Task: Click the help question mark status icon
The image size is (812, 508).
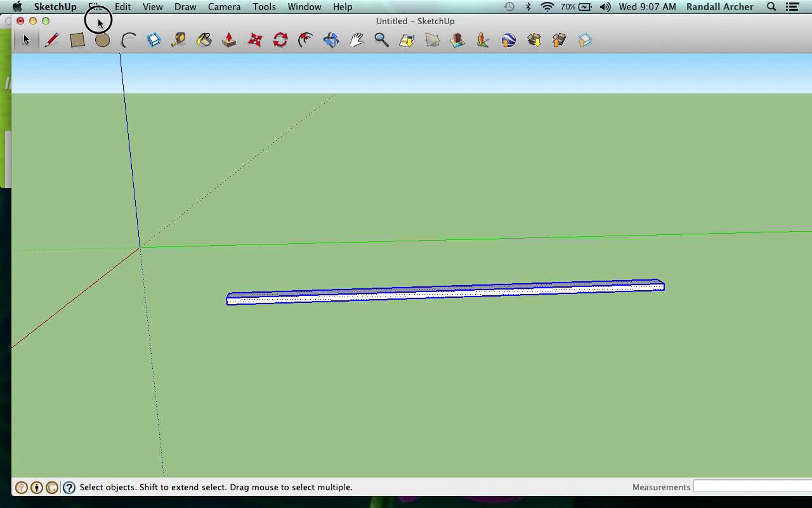Action: click(69, 487)
